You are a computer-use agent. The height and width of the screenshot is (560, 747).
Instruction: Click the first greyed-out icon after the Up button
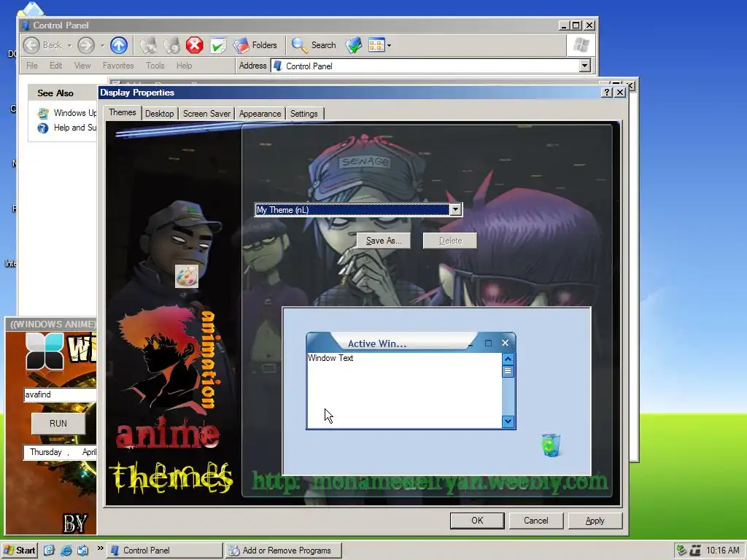[148, 45]
